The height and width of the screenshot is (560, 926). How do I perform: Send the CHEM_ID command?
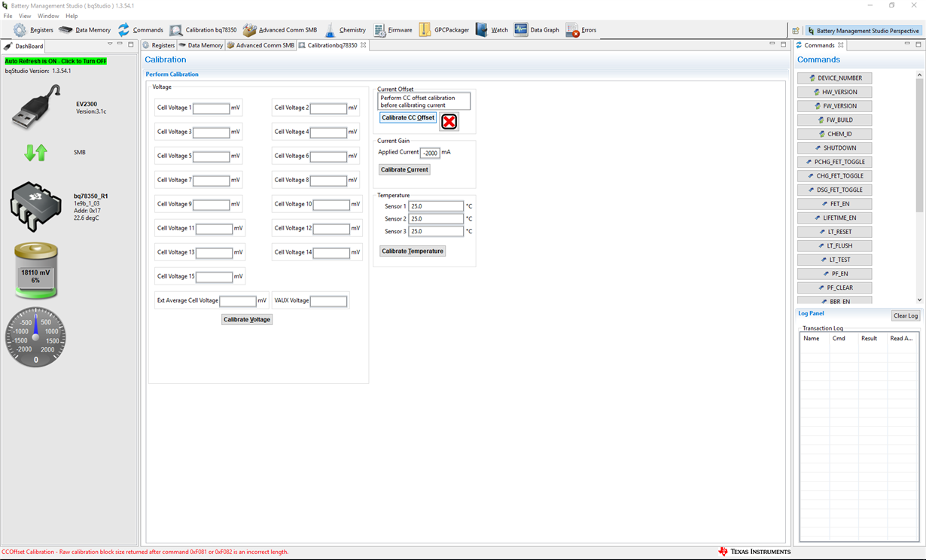835,134
